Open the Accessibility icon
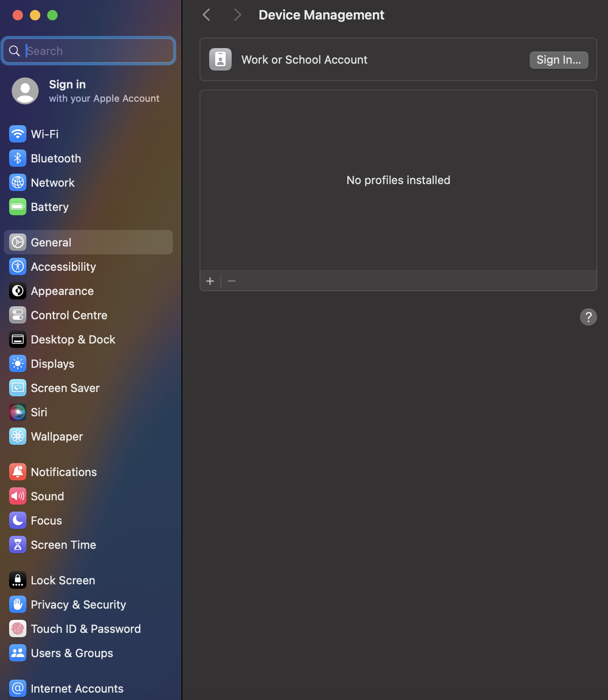This screenshot has height=700, width=608. pos(18,267)
